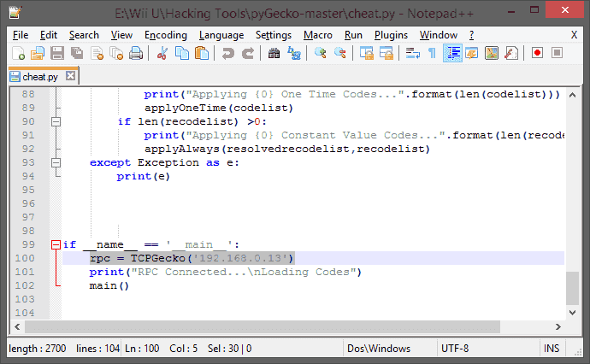Click the Cut scissors icon
The width and height of the screenshot is (590, 364).
[x=162, y=53]
